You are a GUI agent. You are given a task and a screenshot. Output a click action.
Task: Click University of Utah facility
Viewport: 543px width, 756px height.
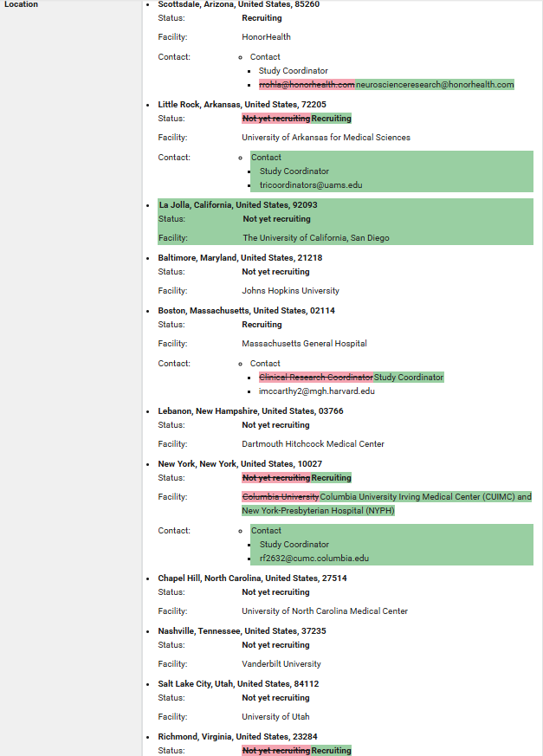point(276,717)
